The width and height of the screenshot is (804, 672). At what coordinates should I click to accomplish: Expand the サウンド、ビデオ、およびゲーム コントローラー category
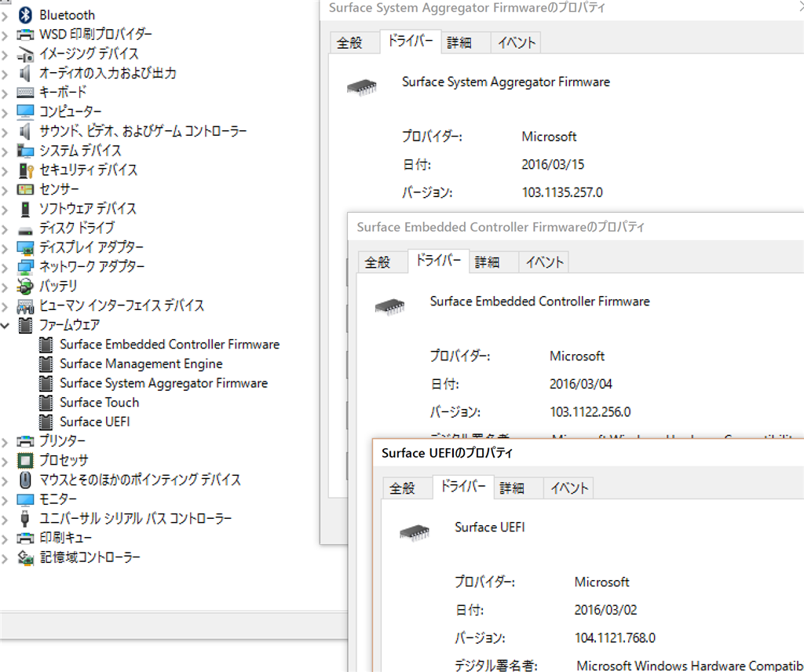coord(5,132)
